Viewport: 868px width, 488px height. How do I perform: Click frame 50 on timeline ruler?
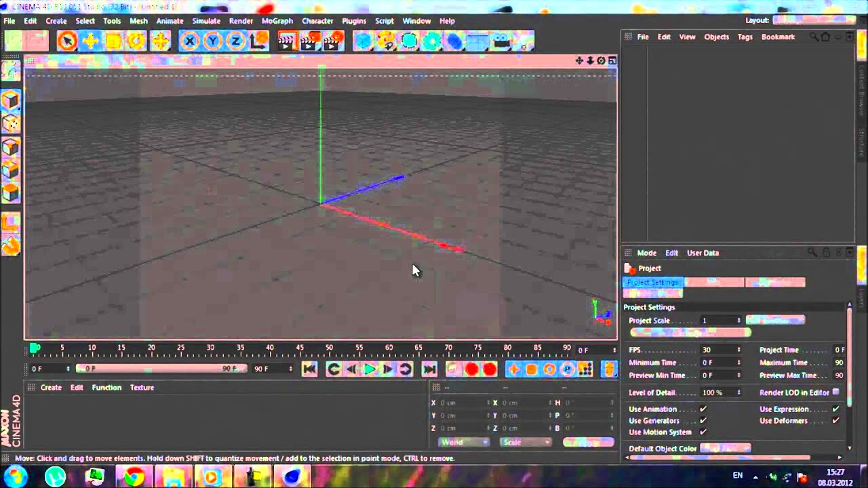tap(329, 349)
